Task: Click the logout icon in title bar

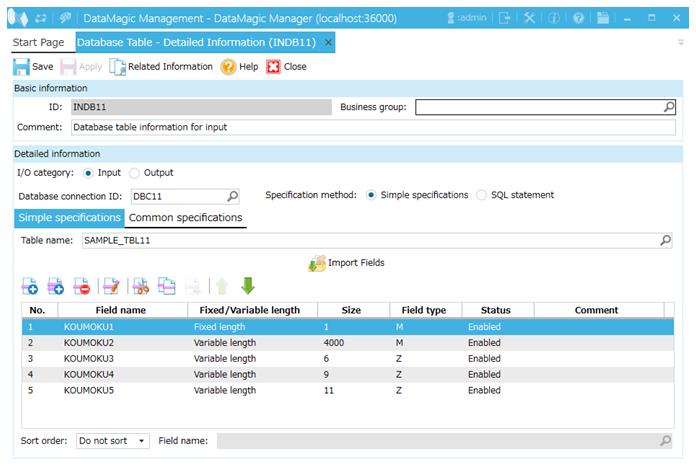Action: (x=505, y=17)
